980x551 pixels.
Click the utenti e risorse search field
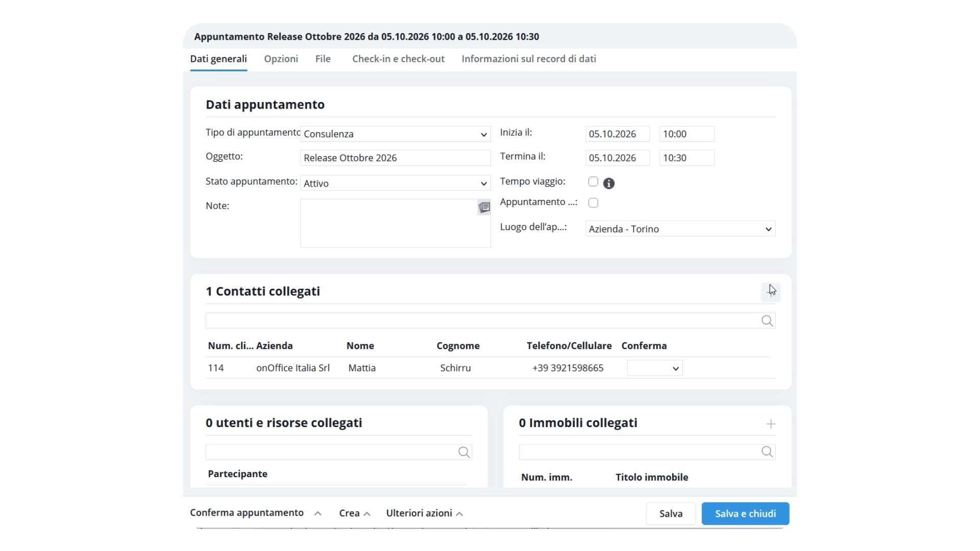click(x=338, y=452)
